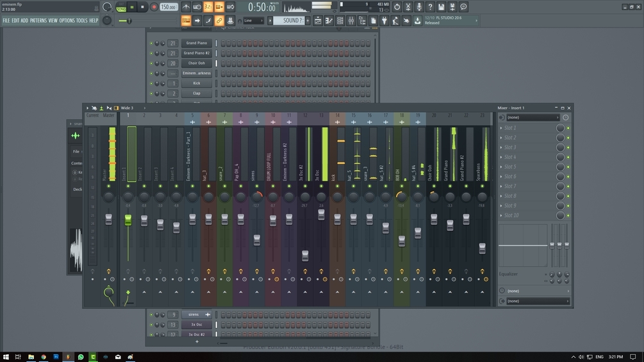The height and width of the screenshot is (362, 644).
Task: Open the PATTERNS menu
Action: pos(38,21)
